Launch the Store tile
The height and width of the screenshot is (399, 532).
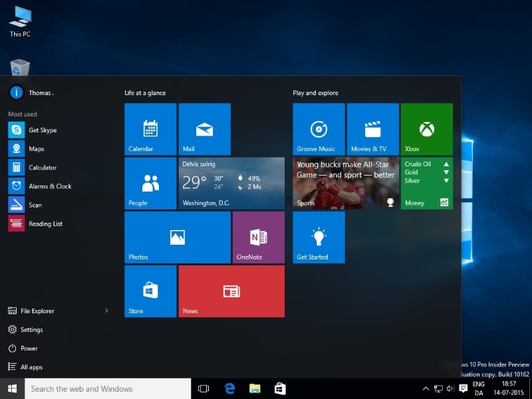(x=150, y=291)
